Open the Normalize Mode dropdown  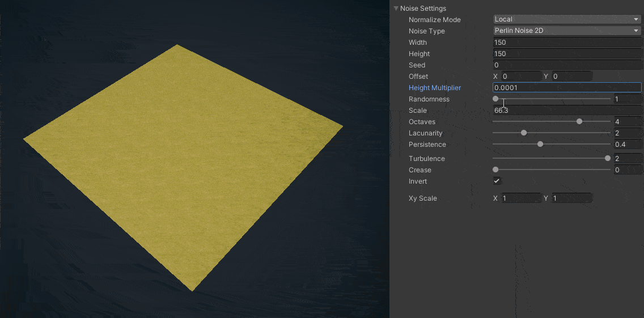tap(566, 19)
